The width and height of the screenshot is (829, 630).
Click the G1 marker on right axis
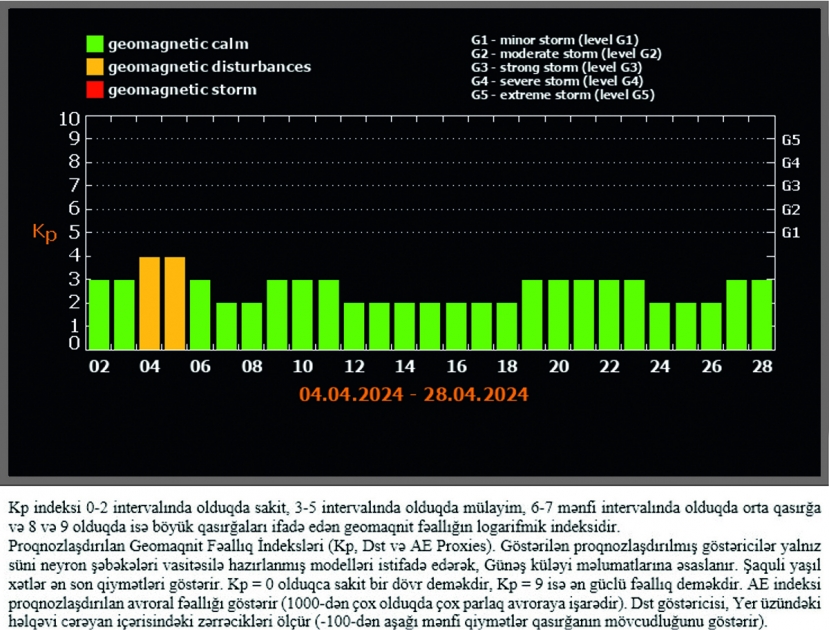click(x=790, y=233)
